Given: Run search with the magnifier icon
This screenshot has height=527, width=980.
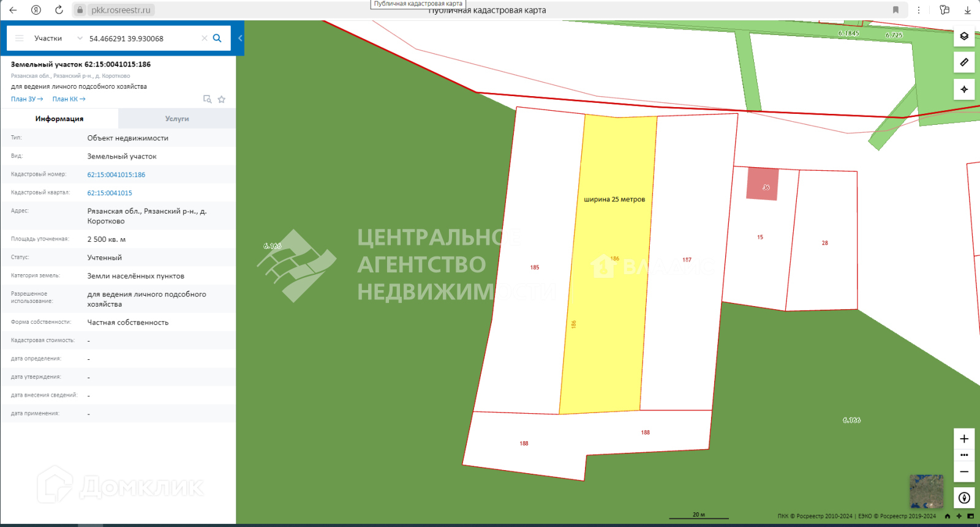Looking at the screenshot, I should tap(217, 38).
